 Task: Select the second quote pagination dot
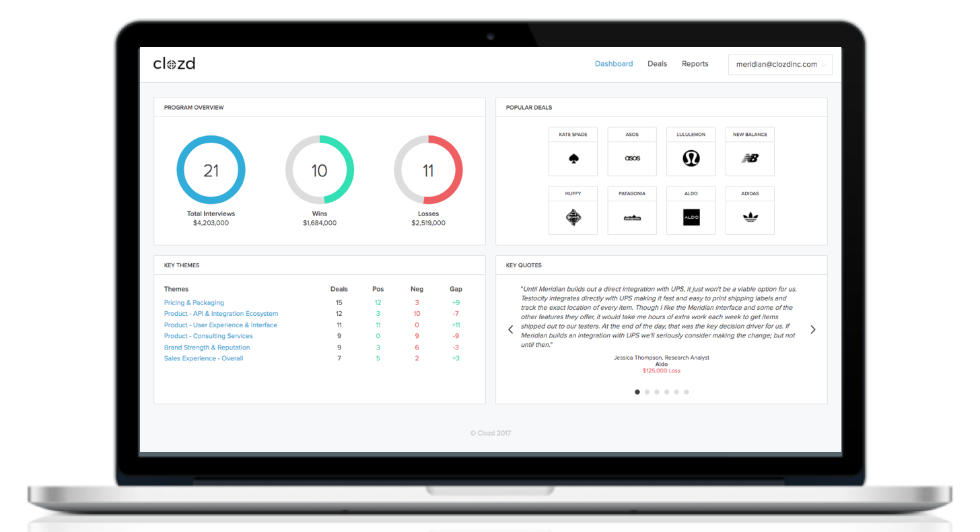click(647, 392)
